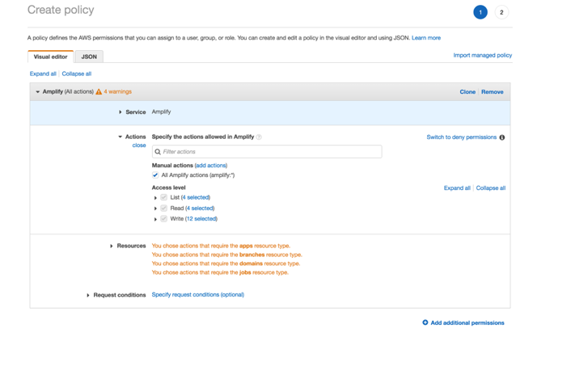The height and width of the screenshot is (392, 571).
Task: Open Write 12 selected link
Action: [201, 219]
